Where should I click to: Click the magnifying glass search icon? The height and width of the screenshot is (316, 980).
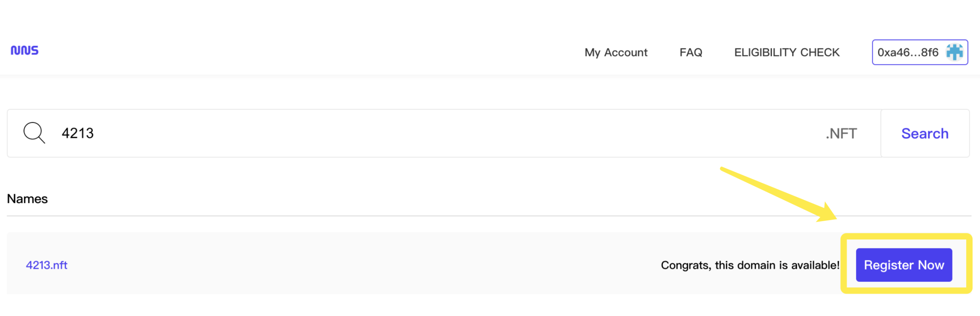point(34,133)
